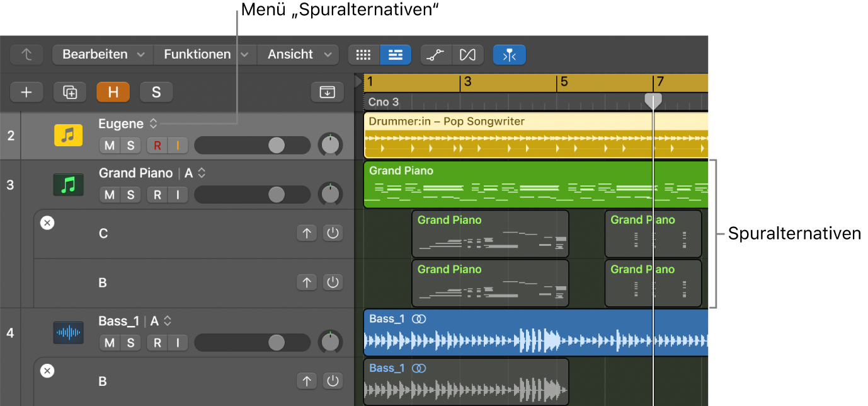Click the duplicate track icon

(x=69, y=92)
